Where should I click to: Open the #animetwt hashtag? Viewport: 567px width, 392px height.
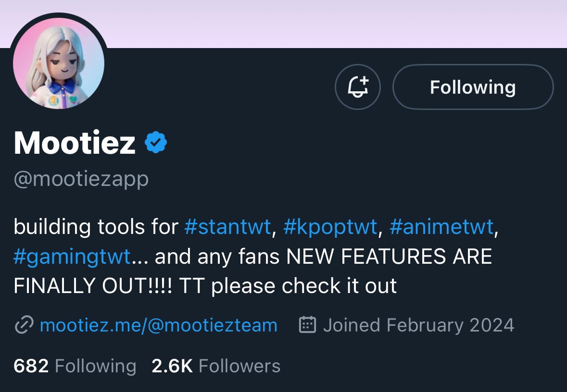coord(441,227)
